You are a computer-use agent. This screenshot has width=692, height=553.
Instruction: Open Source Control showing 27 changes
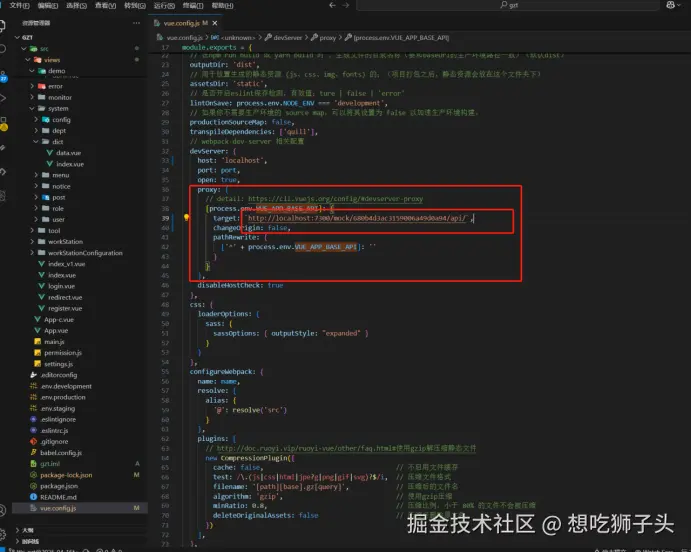(3, 76)
